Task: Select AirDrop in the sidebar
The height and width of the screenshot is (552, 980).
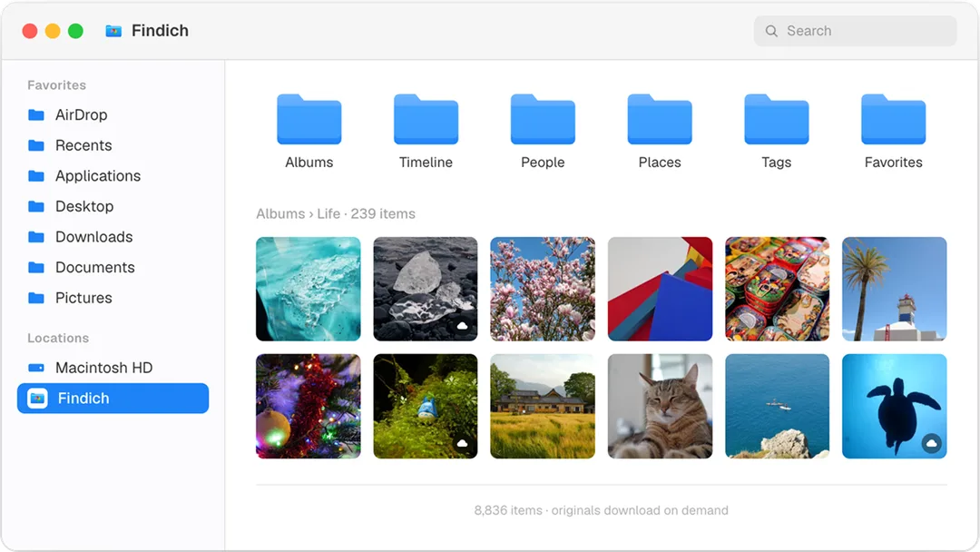Action: (113, 115)
